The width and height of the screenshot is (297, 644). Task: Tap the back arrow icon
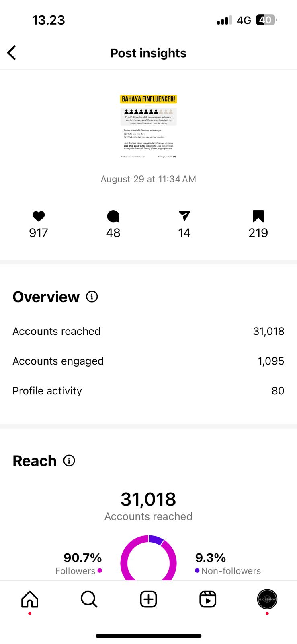click(12, 53)
